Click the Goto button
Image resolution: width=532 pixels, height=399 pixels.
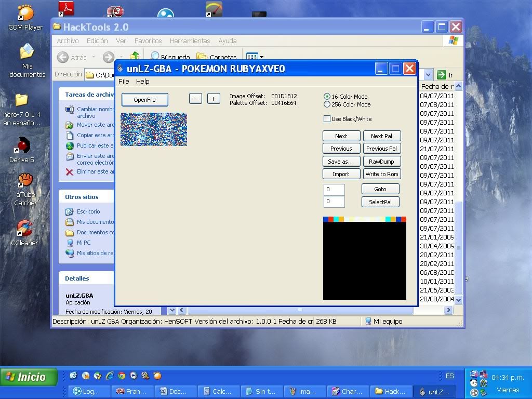pos(380,189)
